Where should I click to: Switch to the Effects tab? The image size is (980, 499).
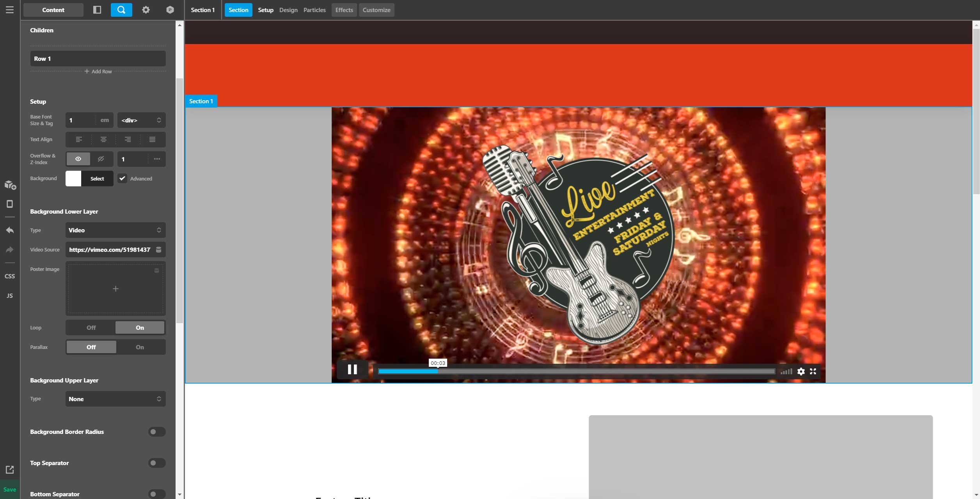coord(344,10)
